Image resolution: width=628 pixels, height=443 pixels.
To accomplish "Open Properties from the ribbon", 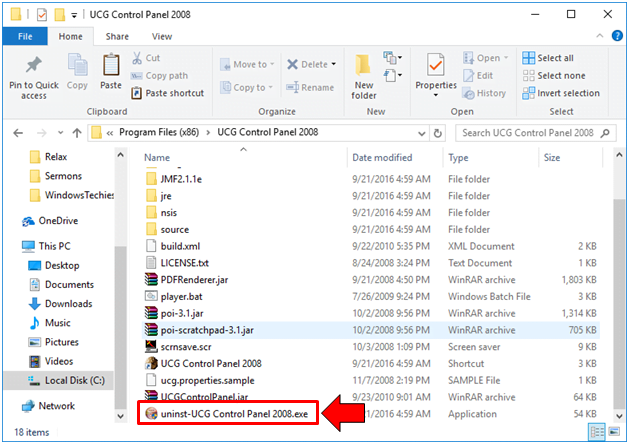I will 435,68.
